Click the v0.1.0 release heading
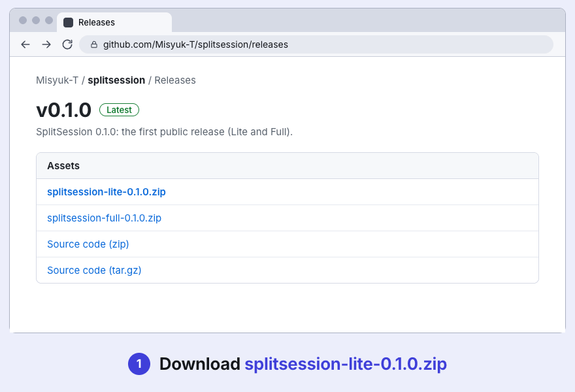The height and width of the screenshot is (392, 575). click(x=64, y=110)
